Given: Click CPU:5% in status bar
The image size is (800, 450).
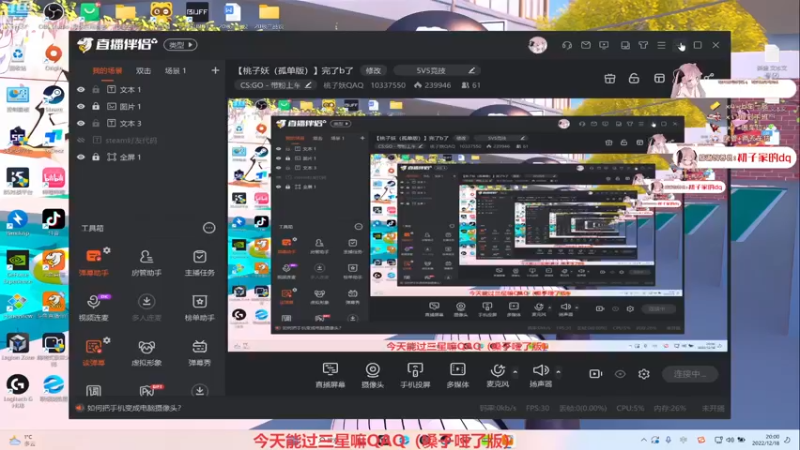Looking at the screenshot, I should pyautogui.click(x=630, y=408).
